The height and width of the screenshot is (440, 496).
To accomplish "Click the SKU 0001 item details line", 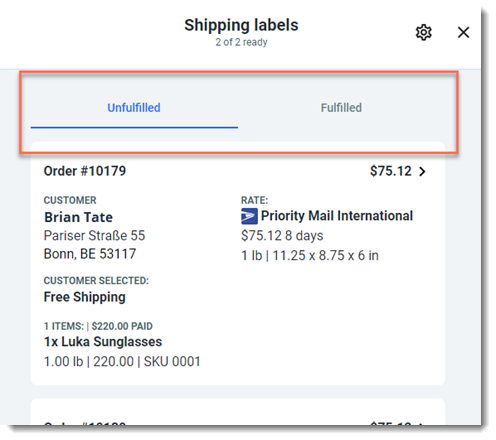I will (x=122, y=362).
